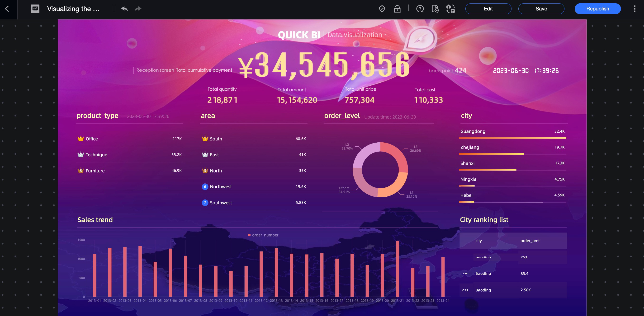This screenshot has width=644, height=316.
Task: Open the three-dot more options menu
Action: pyautogui.click(x=634, y=9)
